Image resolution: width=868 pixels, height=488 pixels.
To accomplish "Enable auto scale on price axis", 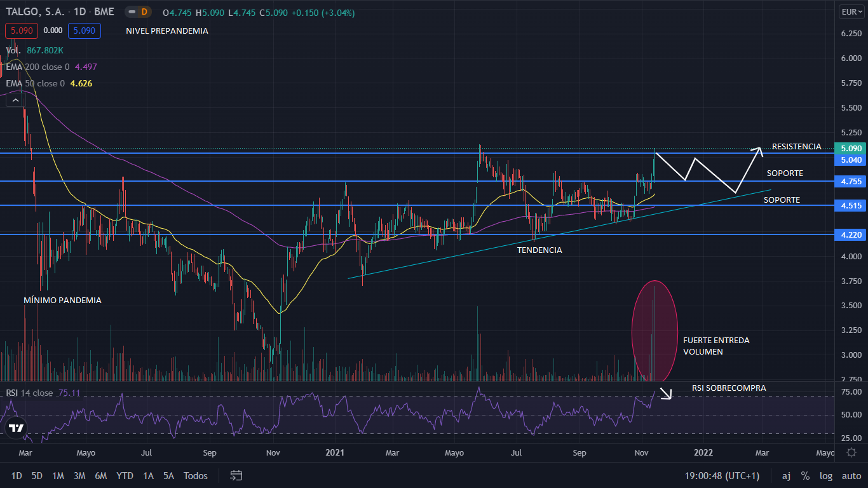I will tap(851, 475).
